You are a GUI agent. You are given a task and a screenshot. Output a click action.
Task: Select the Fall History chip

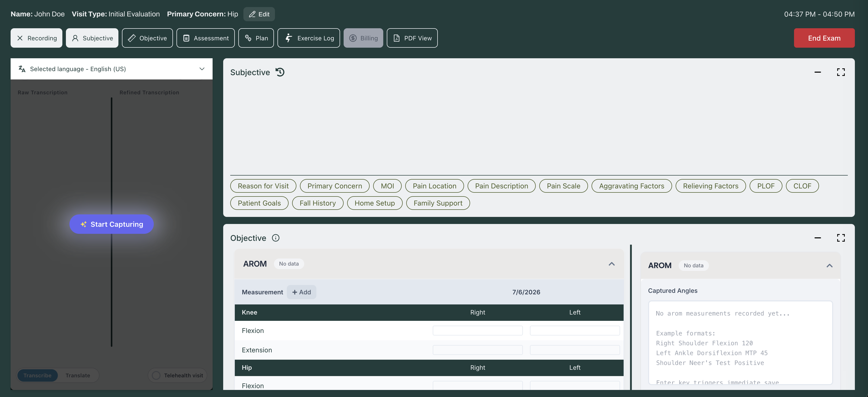tap(318, 203)
